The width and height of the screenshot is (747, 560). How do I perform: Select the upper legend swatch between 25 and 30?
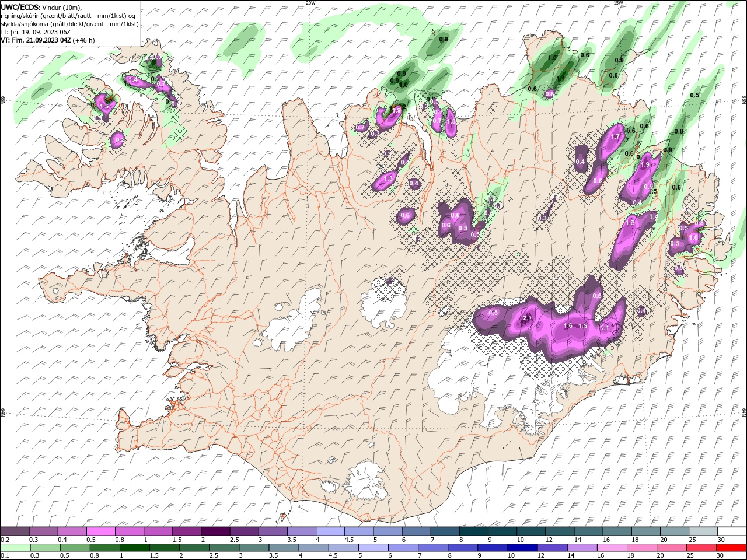(x=703, y=531)
